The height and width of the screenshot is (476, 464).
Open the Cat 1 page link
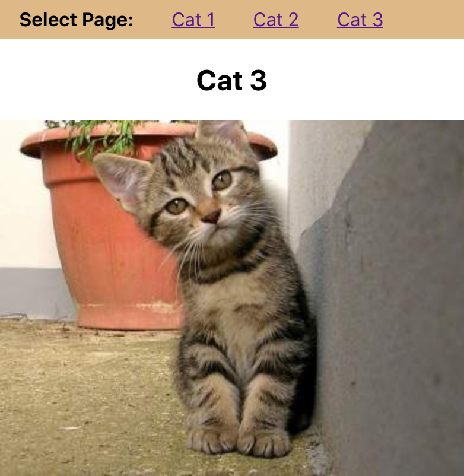[x=193, y=20]
